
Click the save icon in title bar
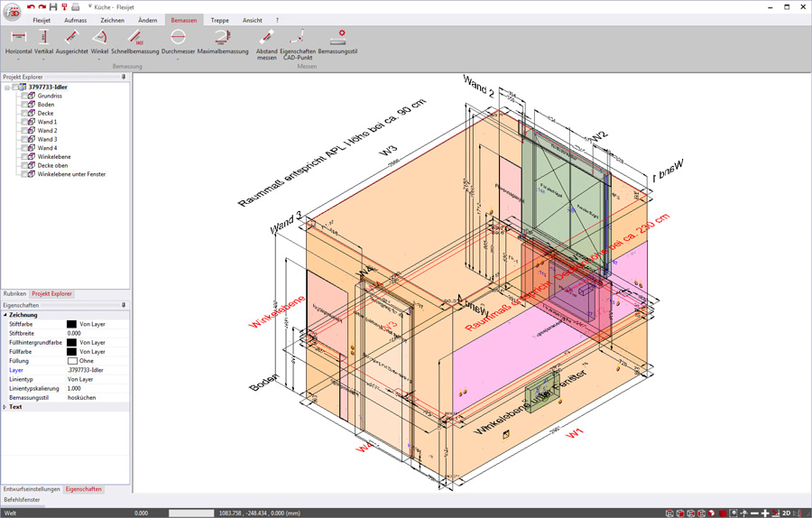pos(53,7)
